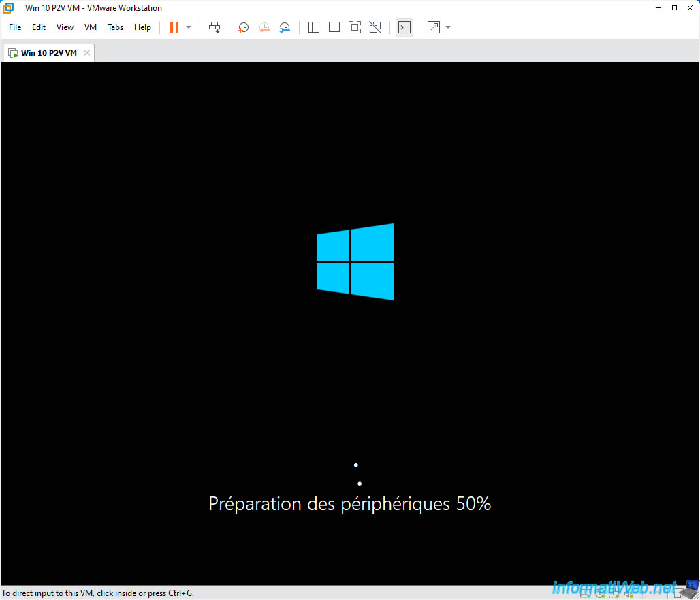The width and height of the screenshot is (700, 600).
Task: Switch to Unity mode
Action: tap(375, 27)
